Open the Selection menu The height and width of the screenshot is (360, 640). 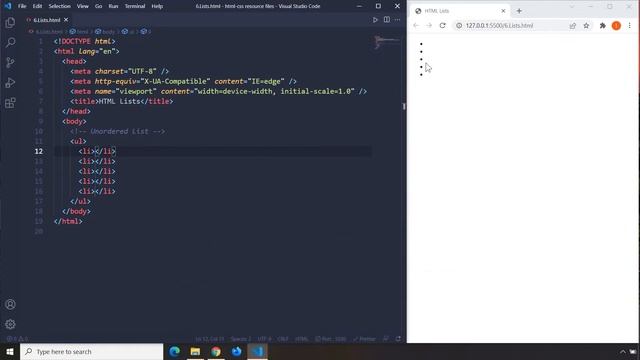(x=60, y=6)
